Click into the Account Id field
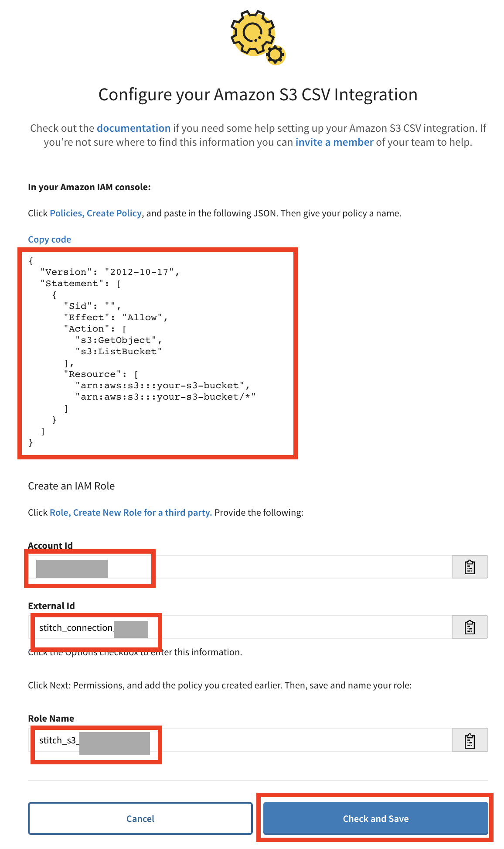The width and height of the screenshot is (504, 849). [x=240, y=567]
